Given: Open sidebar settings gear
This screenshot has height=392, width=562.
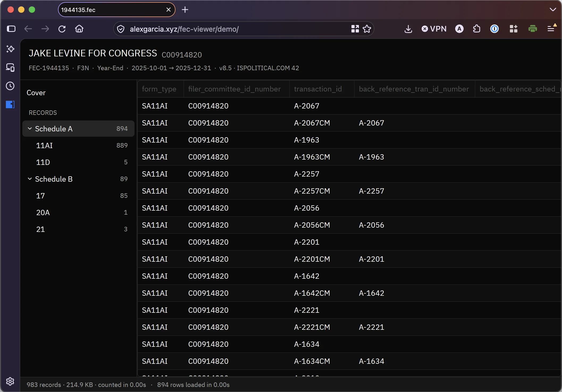Looking at the screenshot, I should [10, 381].
